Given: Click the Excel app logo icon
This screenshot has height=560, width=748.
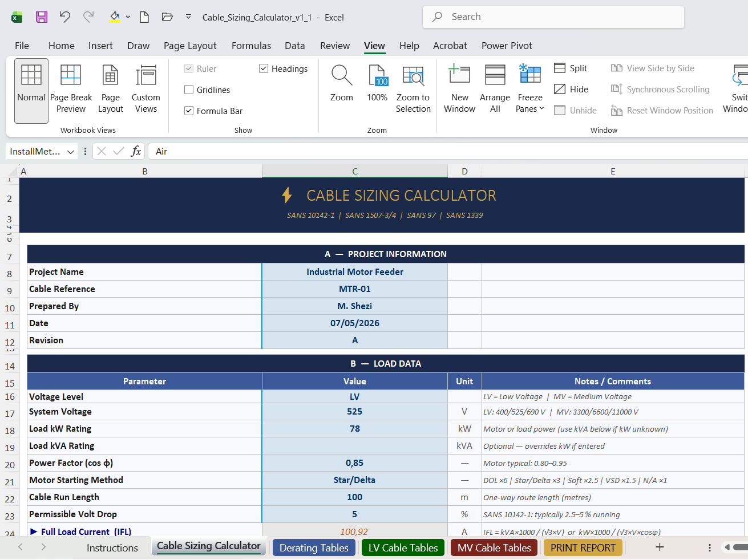Looking at the screenshot, I should point(17,18).
